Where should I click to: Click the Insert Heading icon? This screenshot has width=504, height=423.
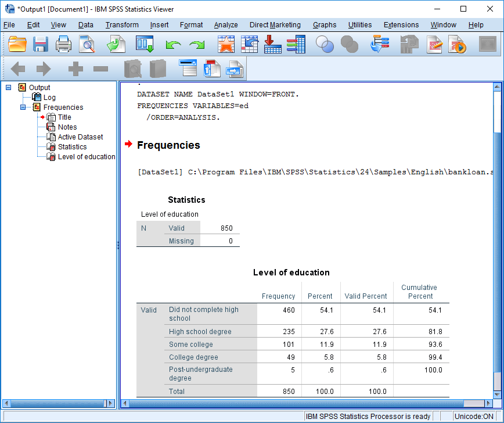(x=188, y=67)
